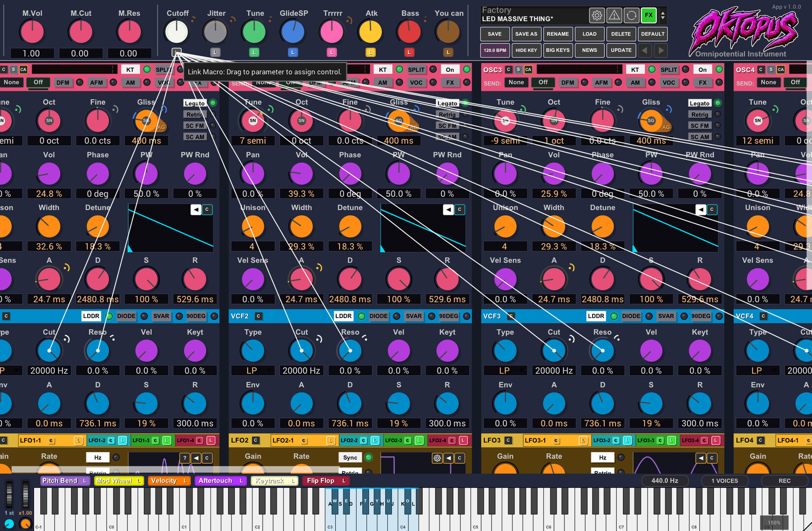Click the VCF3 Cut cutoff knob

(x=554, y=351)
